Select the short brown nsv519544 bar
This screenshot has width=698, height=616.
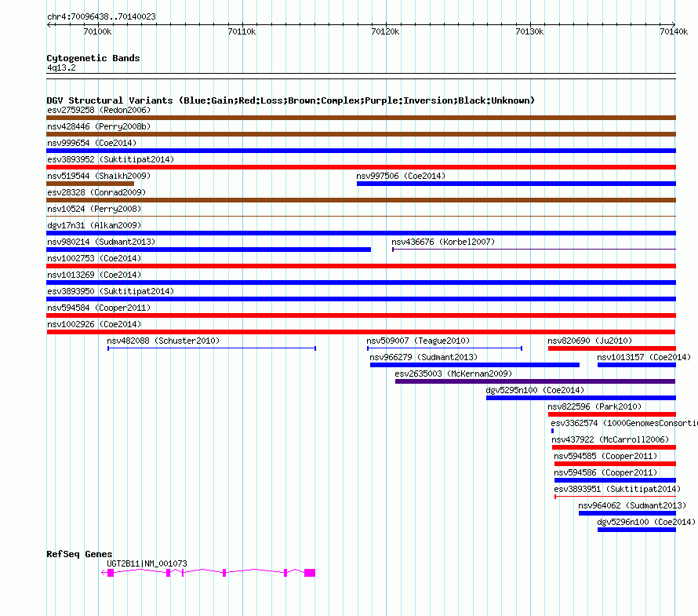[x=90, y=184]
